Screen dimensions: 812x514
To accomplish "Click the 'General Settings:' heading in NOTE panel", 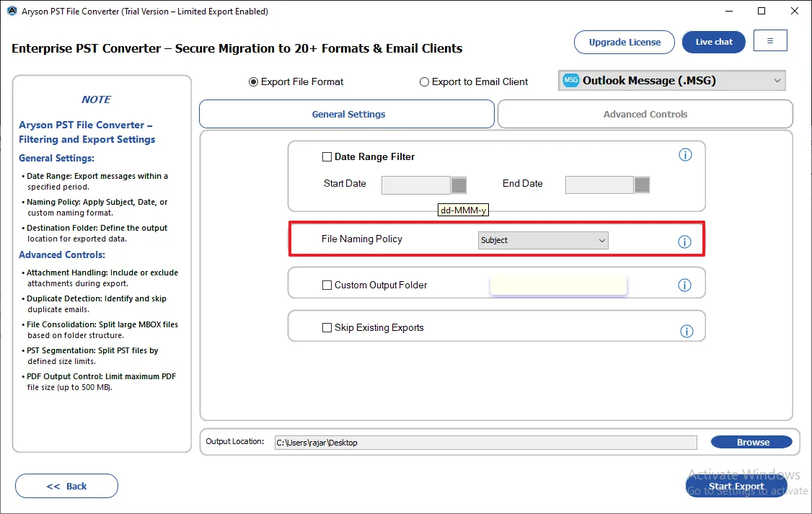I will click(56, 159).
